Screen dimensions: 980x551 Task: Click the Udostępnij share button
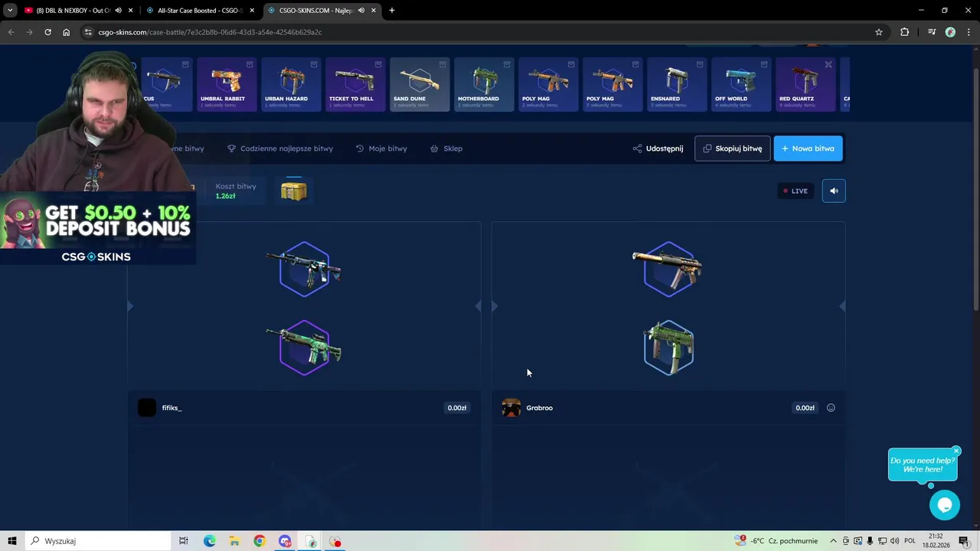[x=658, y=148]
